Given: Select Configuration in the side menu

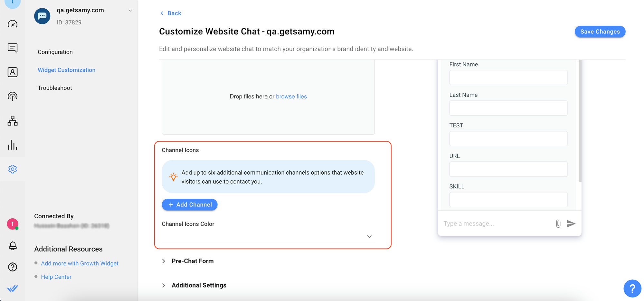Looking at the screenshot, I should coord(55,52).
